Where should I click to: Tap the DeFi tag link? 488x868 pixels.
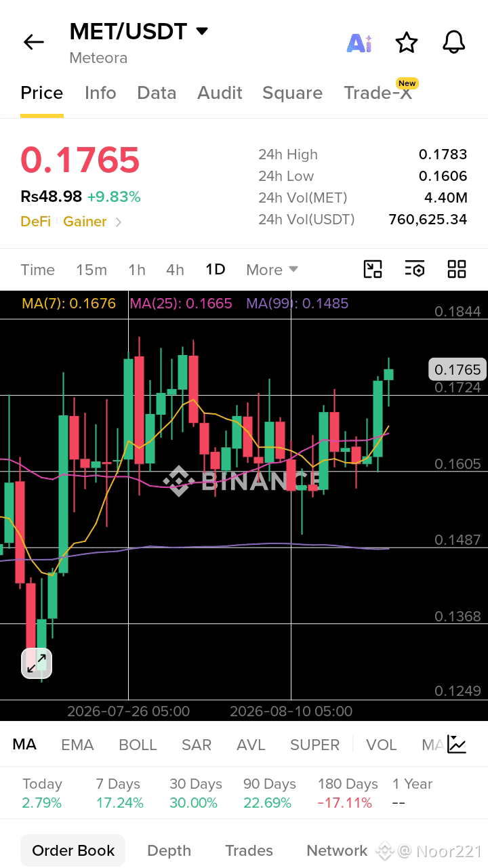(35, 222)
